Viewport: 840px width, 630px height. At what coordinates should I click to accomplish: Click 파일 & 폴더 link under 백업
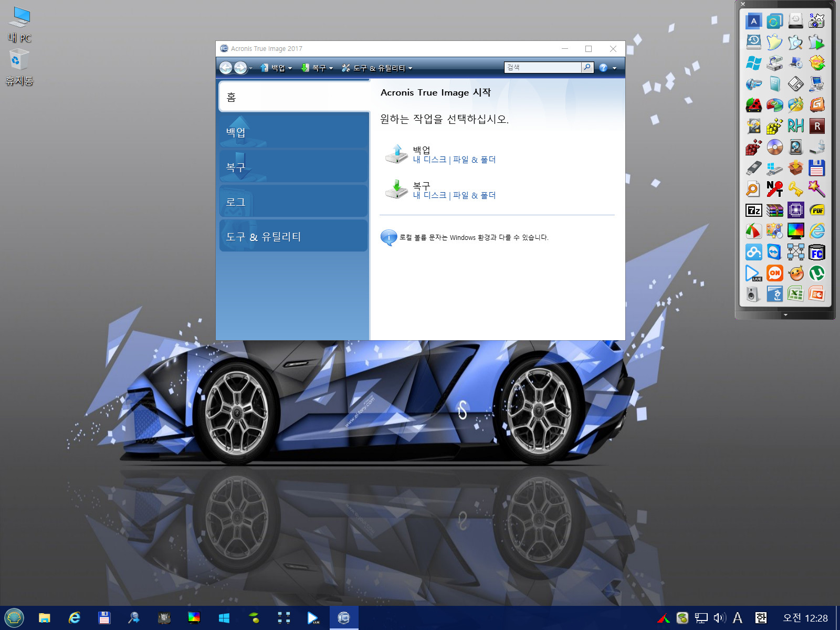(x=474, y=160)
